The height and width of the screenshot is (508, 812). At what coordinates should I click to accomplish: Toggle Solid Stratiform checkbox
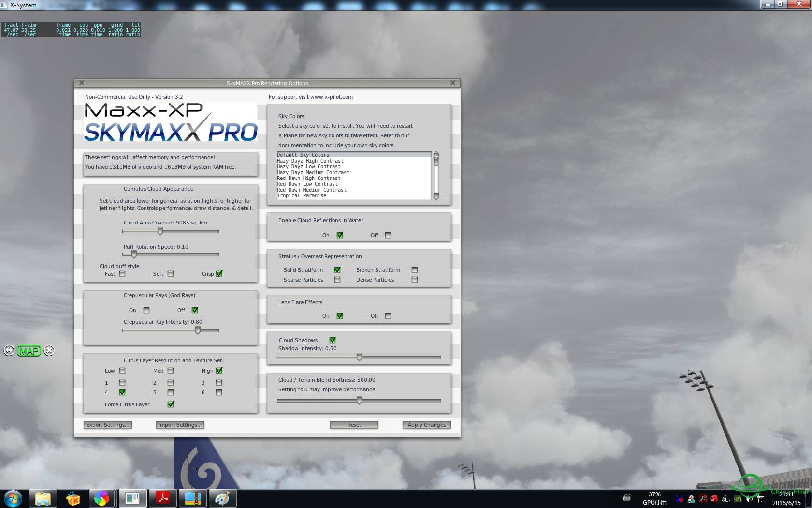click(337, 270)
